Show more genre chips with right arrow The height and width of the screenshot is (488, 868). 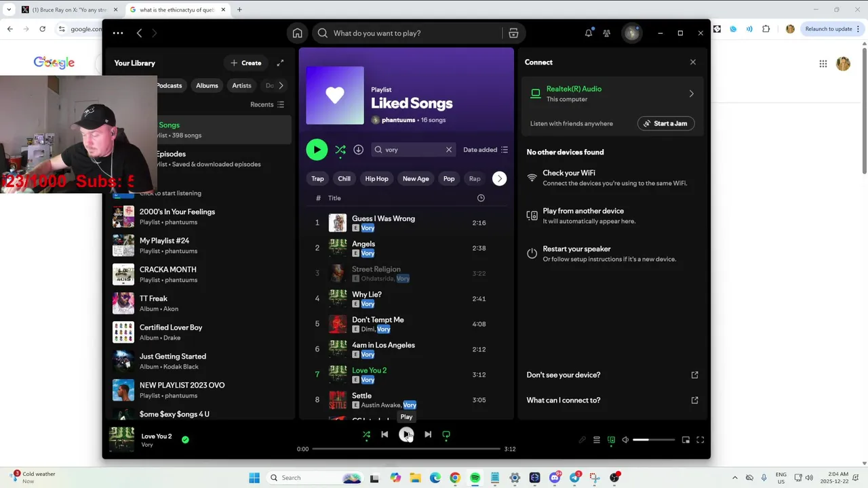(499, 179)
